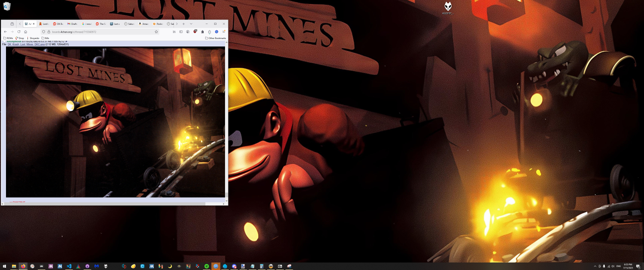This screenshot has width=644, height=270.
Task: Open the Shoyeido bookmark
Action: coord(33,38)
